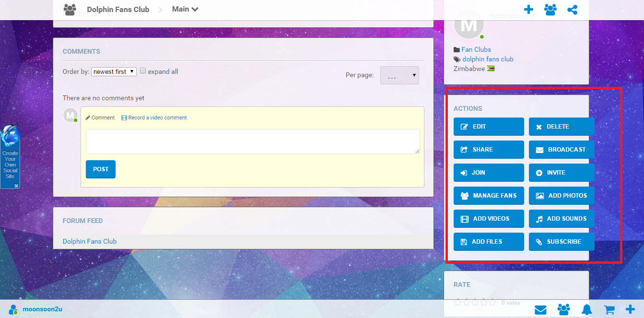This screenshot has height=318, width=644.
Task: Click the Invite action button
Action: [x=562, y=173]
